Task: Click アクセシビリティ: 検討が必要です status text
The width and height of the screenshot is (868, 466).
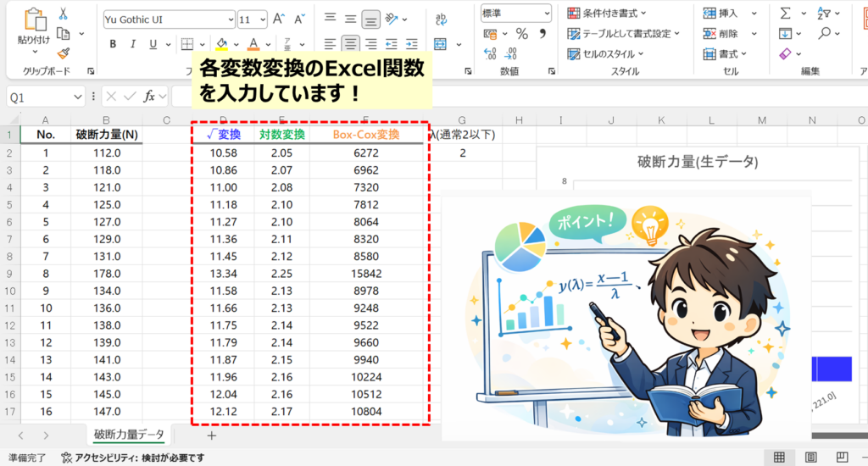Action: 134,458
